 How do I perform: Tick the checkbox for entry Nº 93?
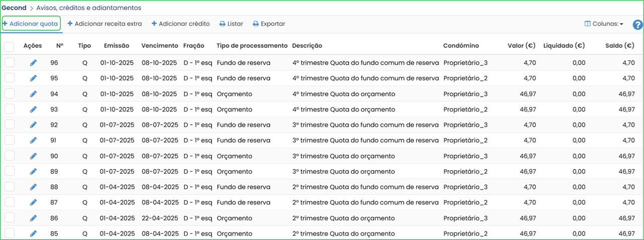10,109
